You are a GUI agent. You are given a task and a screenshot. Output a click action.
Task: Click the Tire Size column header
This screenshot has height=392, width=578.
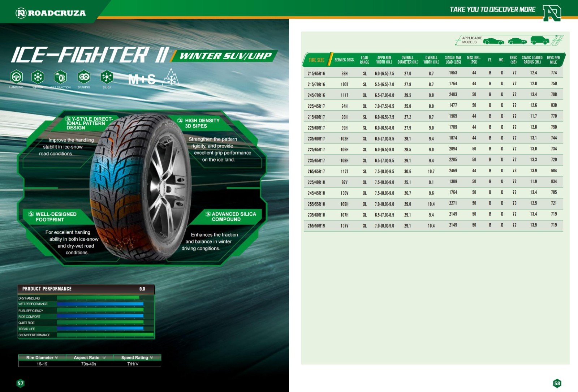pyautogui.click(x=316, y=60)
